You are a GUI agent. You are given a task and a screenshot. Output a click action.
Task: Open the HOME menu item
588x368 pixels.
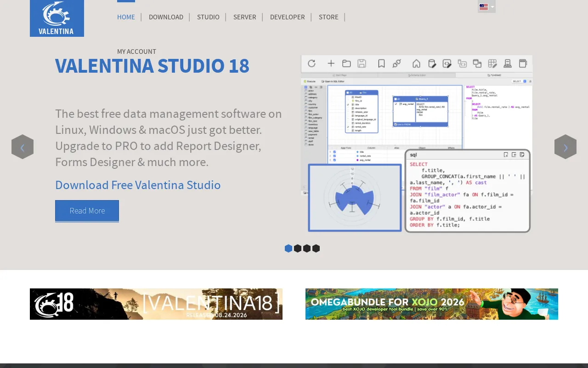(x=126, y=17)
